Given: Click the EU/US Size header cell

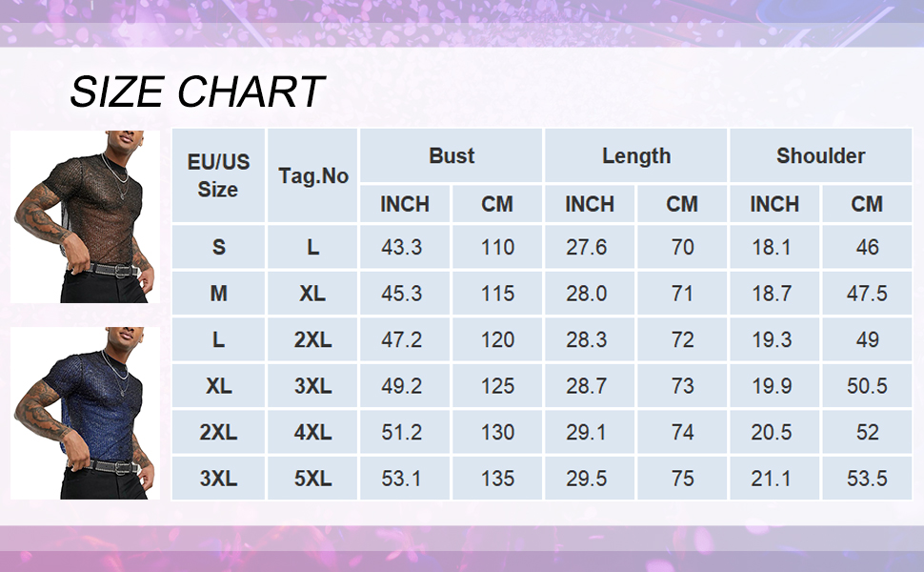Looking at the screenshot, I should click(218, 175).
